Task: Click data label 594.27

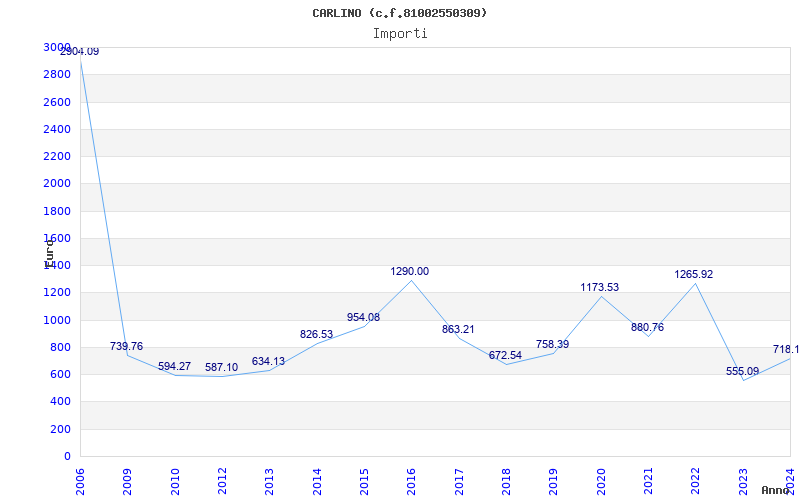Action: pos(174,366)
